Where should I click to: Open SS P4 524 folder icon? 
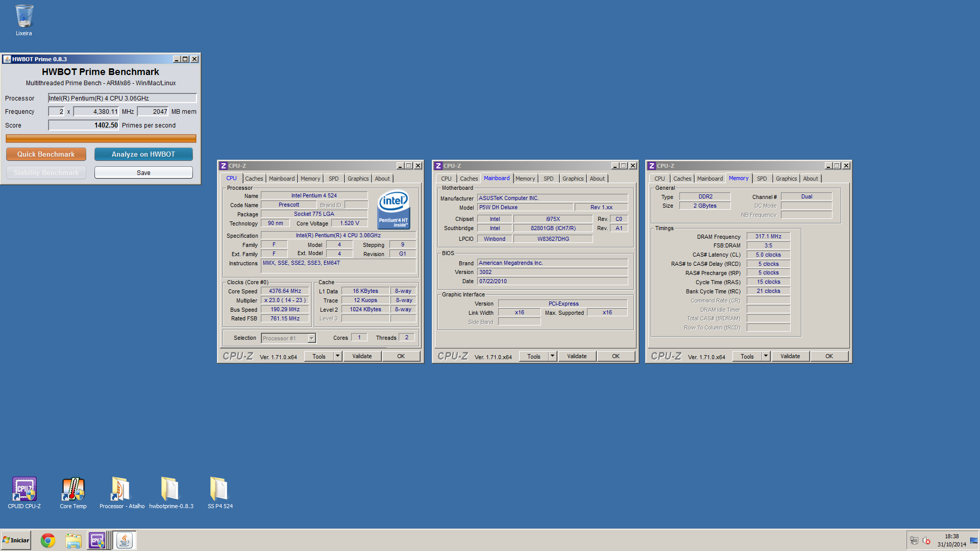click(220, 493)
